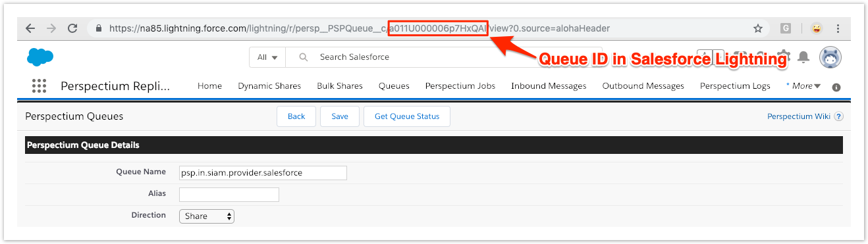Open the Chrome three-dot menu
This screenshot has width=868, height=244.
tap(838, 28)
